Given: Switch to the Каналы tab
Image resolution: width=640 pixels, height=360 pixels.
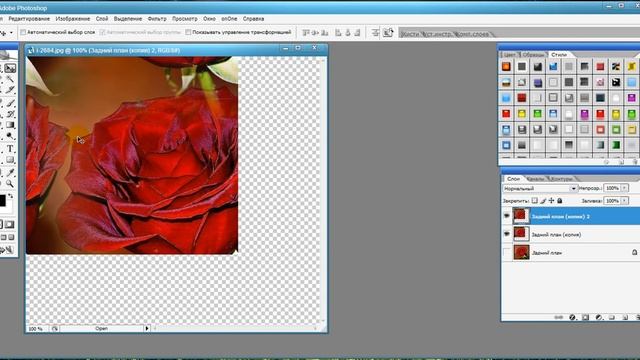Looking at the screenshot, I should point(536,179).
